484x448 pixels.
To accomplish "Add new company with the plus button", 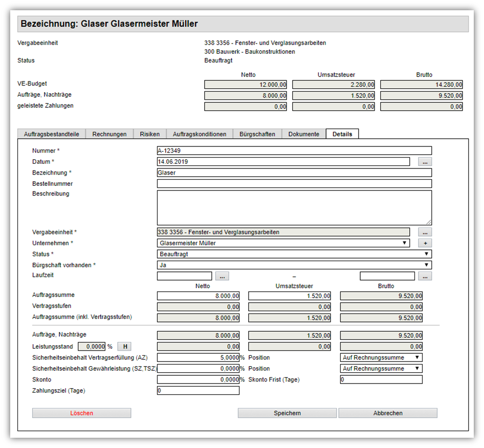I will coord(425,243).
